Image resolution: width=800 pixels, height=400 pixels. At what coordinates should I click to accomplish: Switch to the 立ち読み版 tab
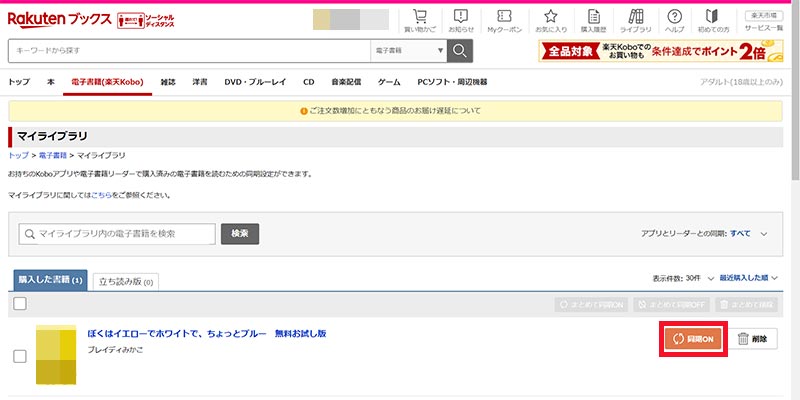(126, 282)
